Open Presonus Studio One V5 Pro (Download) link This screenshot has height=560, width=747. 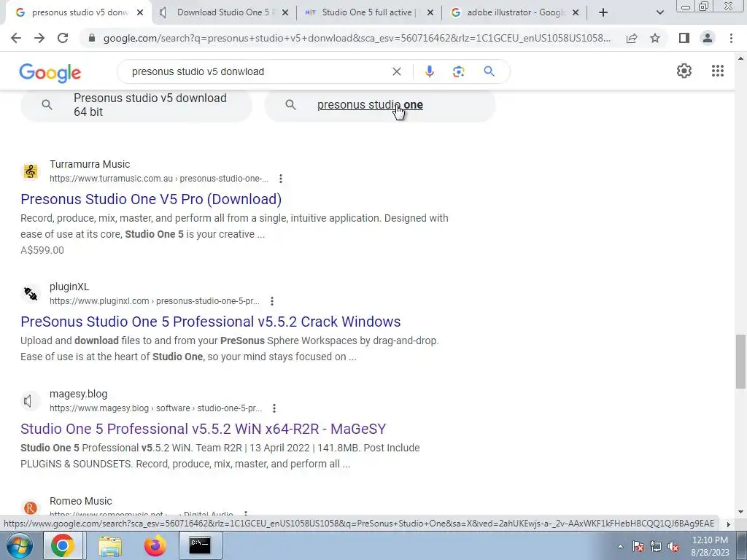[x=151, y=199]
